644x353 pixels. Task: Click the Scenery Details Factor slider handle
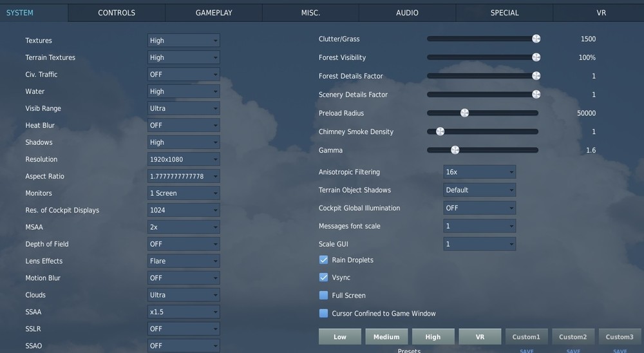tap(536, 94)
